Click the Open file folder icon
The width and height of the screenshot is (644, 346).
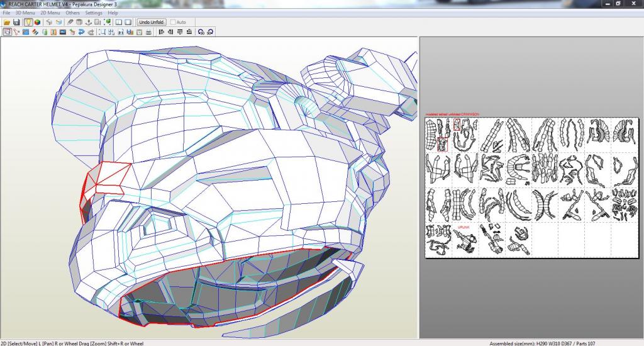click(x=7, y=22)
